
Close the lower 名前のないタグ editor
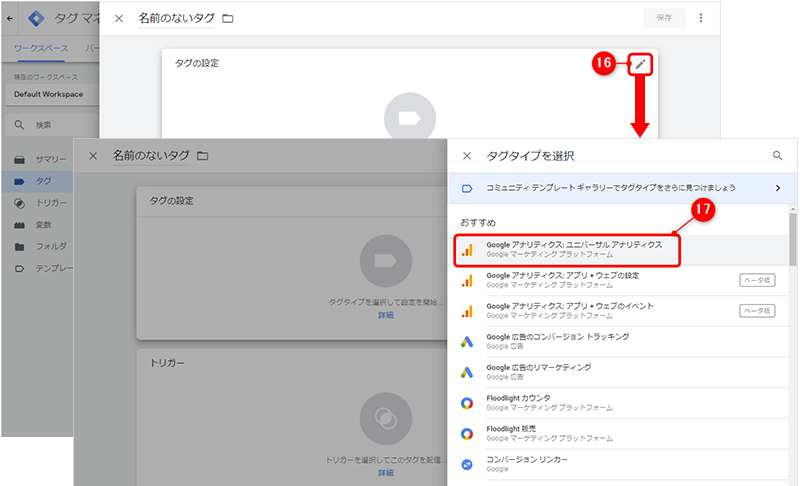coord(93,156)
